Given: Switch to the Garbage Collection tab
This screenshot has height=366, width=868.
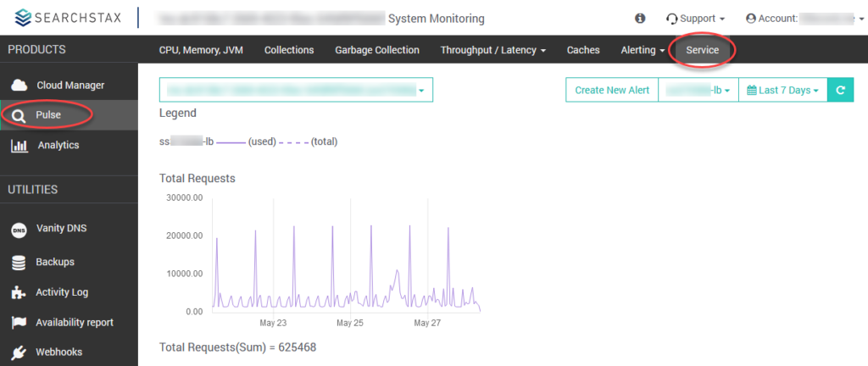Looking at the screenshot, I should [377, 50].
